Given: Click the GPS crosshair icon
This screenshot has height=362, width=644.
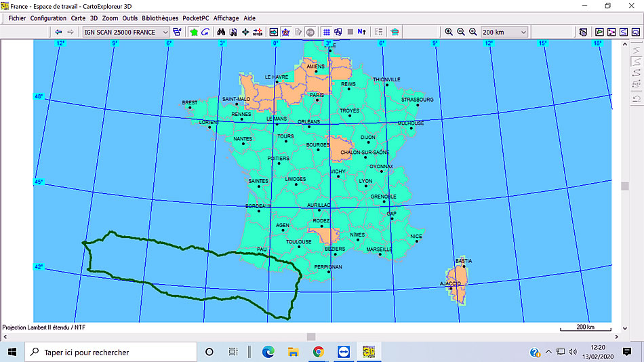Looking at the screenshot, I should pyautogui.click(x=245, y=32).
